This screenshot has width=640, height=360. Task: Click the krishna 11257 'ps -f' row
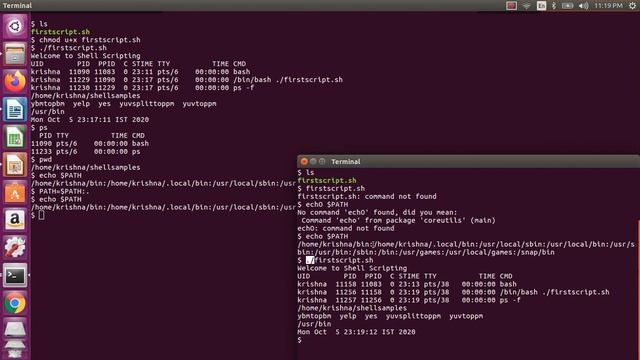pos(409,300)
